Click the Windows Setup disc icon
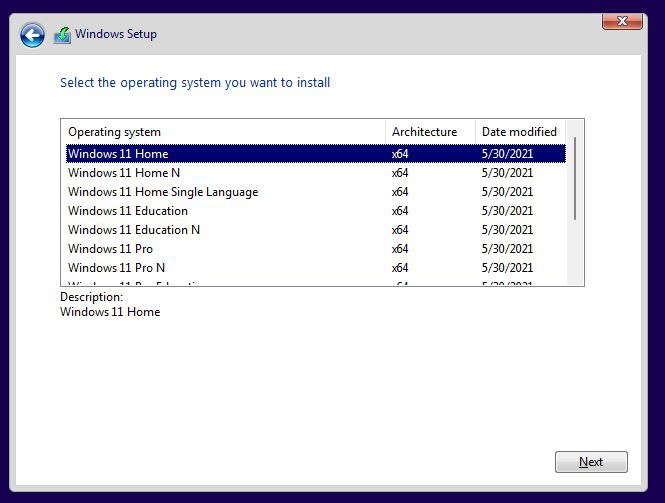 [x=62, y=35]
